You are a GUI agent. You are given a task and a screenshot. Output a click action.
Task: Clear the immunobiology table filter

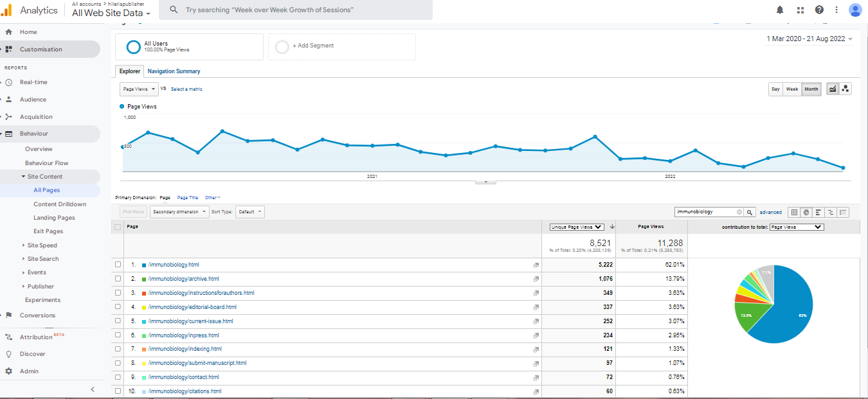tap(739, 212)
